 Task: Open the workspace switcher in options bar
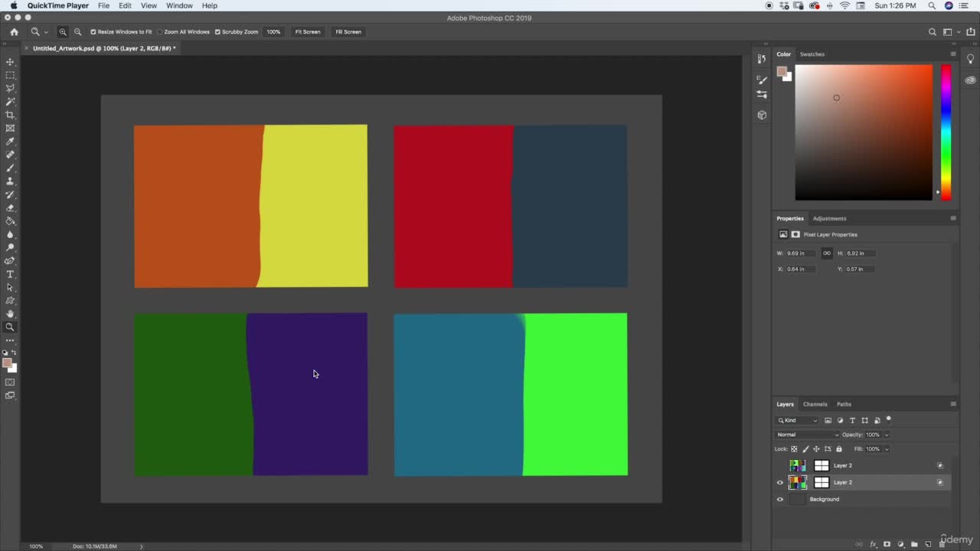[x=950, y=32]
